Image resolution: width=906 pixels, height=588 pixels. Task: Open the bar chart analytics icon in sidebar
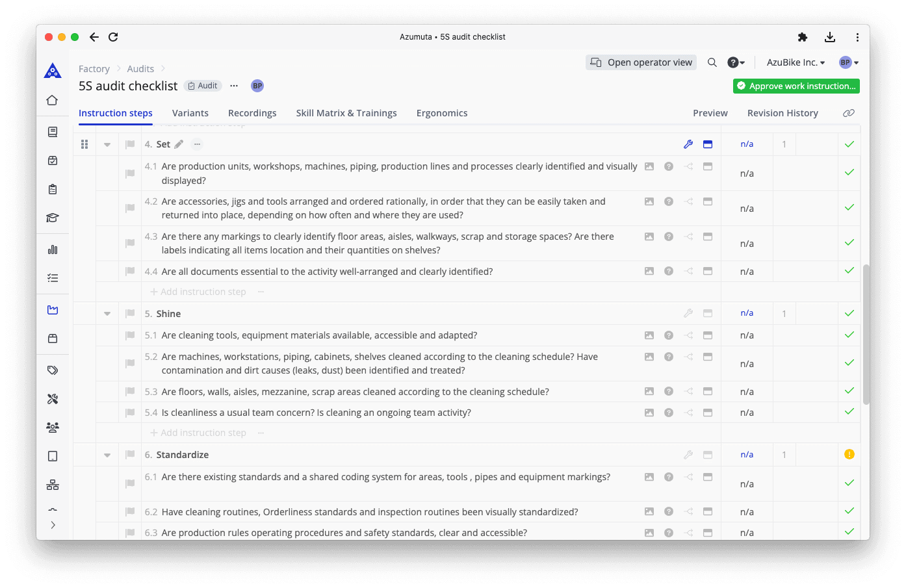(53, 249)
